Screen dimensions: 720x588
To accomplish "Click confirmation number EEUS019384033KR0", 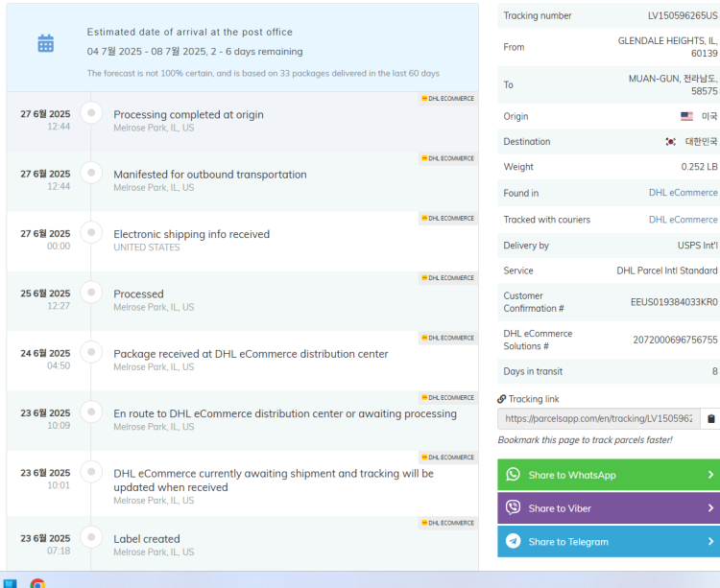I will pos(674,302).
